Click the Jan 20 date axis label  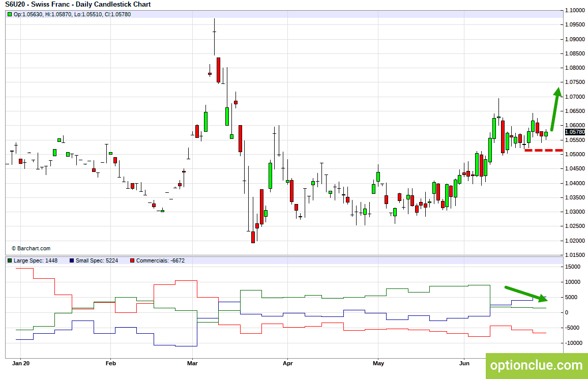[21, 363]
